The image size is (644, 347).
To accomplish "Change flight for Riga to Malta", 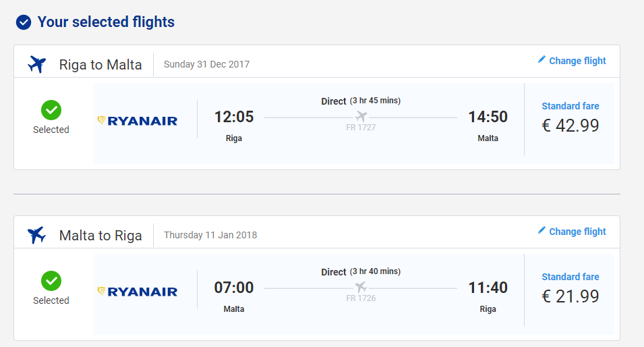I will click(577, 61).
